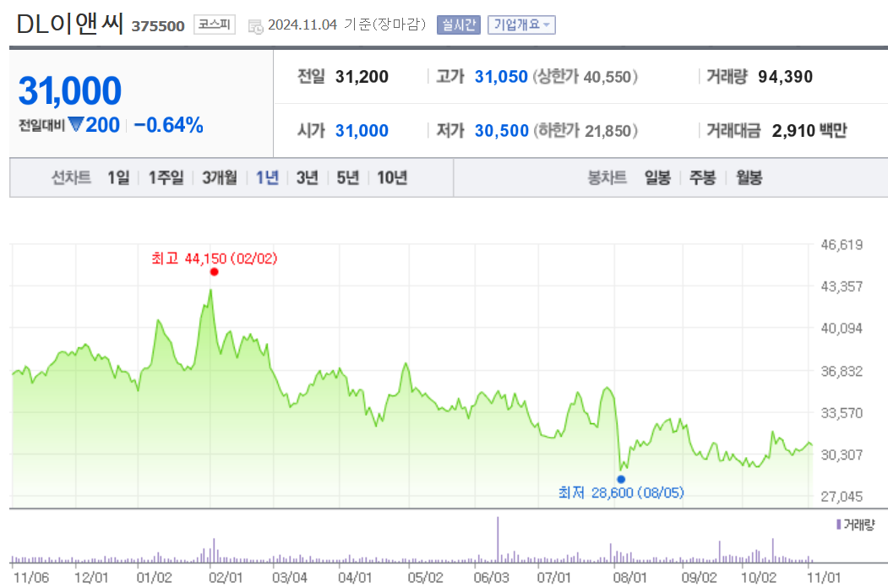This screenshot has width=888, height=588.
Task: Switch to the 월봉 candle chart
Action: click(749, 178)
